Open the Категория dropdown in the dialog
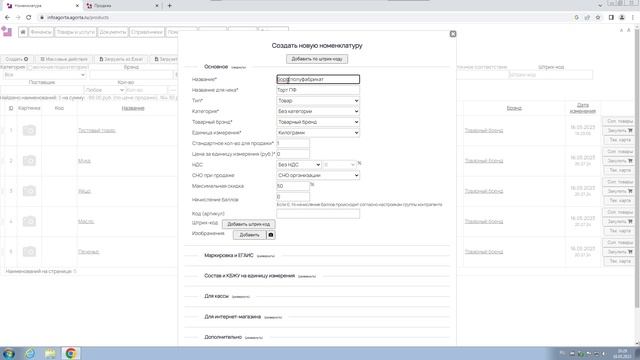 (x=318, y=111)
